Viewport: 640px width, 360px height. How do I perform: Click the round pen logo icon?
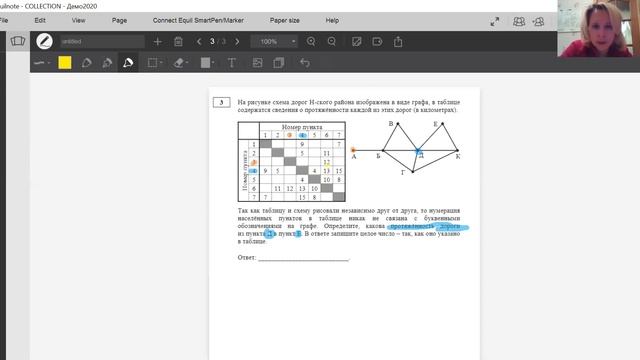44,41
